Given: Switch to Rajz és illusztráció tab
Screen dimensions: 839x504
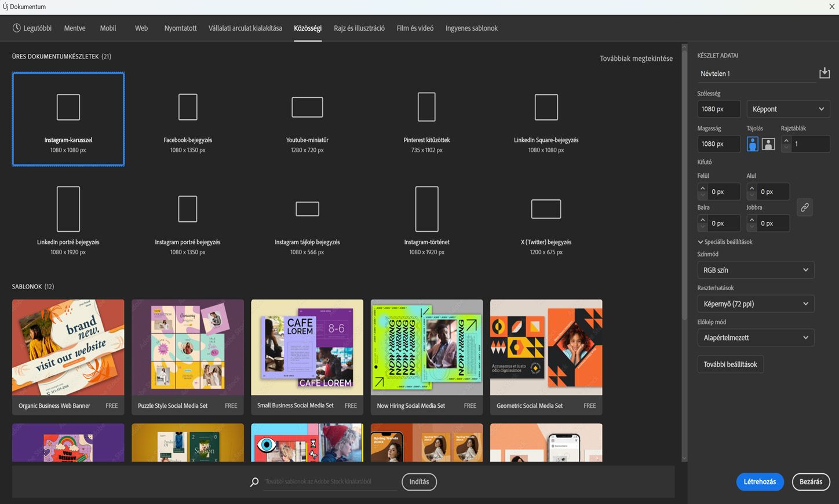Looking at the screenshot, I should (x=359, y=28).
